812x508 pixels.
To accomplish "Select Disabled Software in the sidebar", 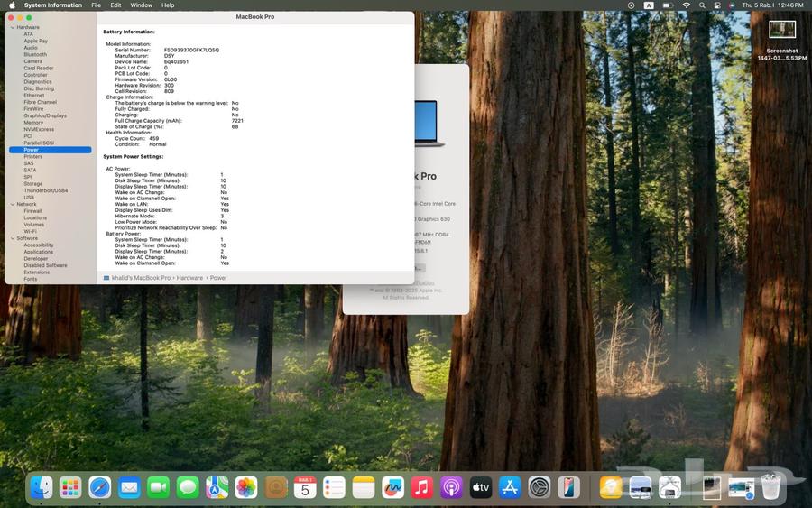I will pyautogui.click(x=45, y=265).
